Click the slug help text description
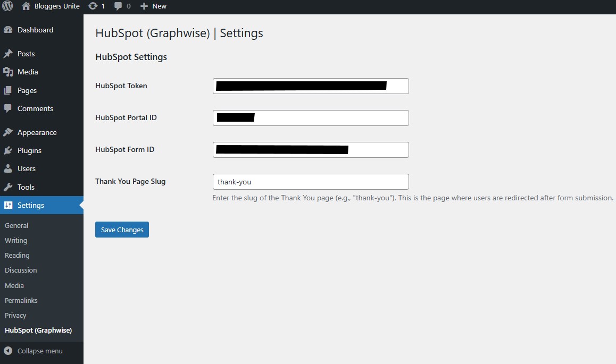616x364 pixels. click(412, 198)
